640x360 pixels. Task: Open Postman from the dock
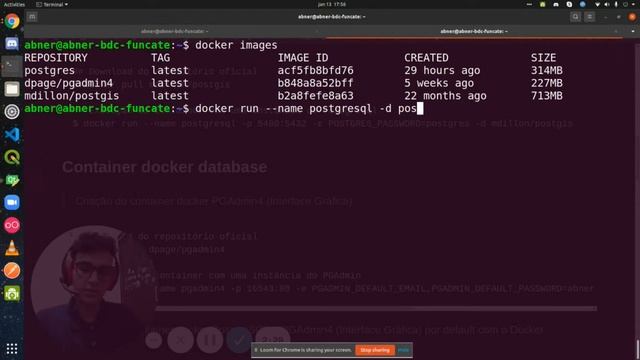pos(12,271)
